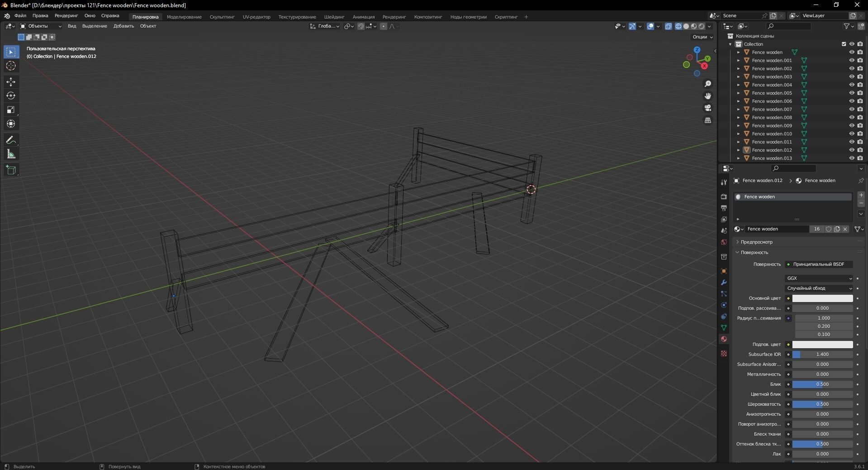
Task: Select the Cursor tool in the toolbar
Action: click(x=11, y=66)
